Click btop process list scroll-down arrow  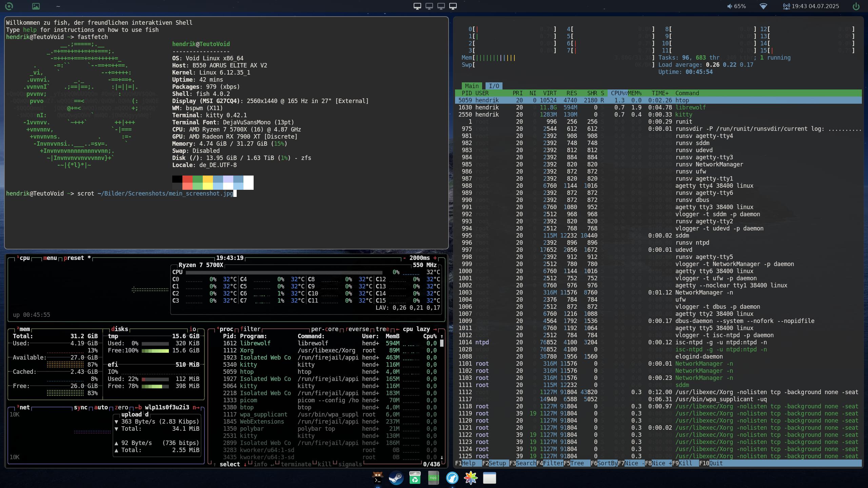point(441,457)
